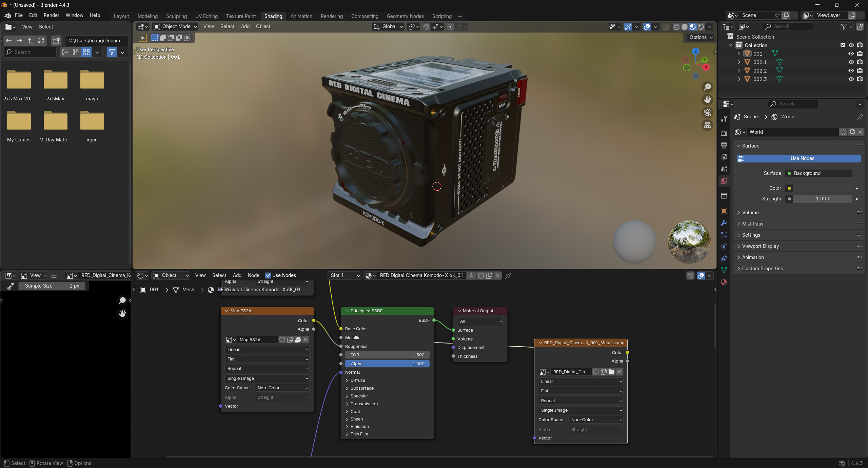This screenshot has height=468, width=868.
Task: Toggle viewport gizmos display button
Action: (628, 26)
